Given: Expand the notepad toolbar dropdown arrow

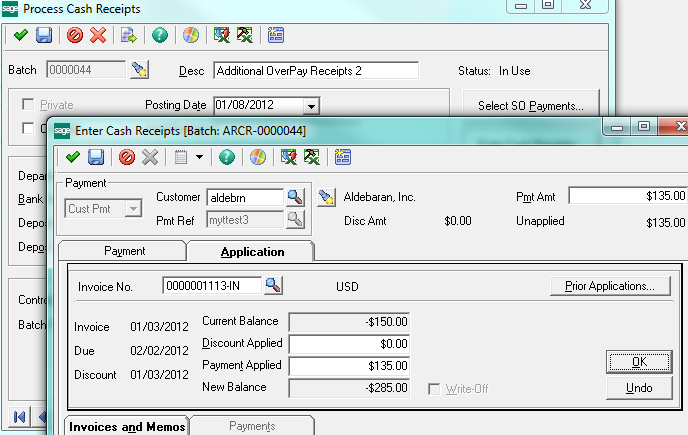Looking at the screenshot, I should [199, 157].
